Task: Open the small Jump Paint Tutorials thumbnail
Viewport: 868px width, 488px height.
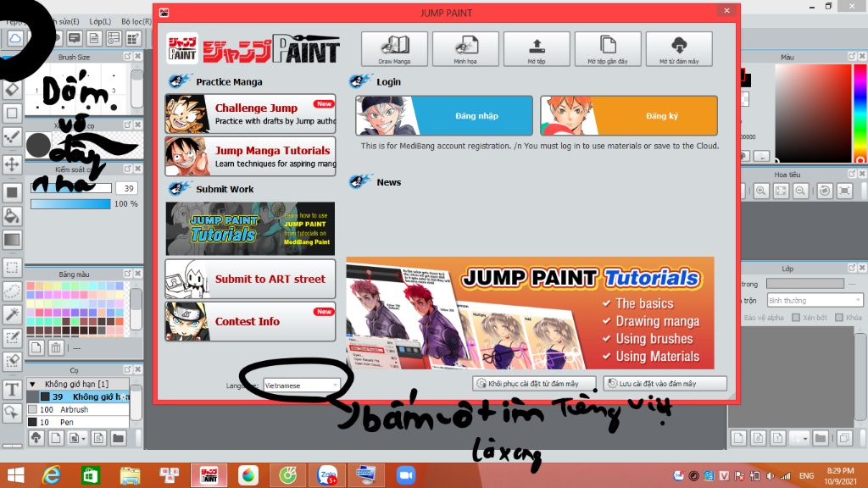Action: pyautogui.click(x=250, y=229)
